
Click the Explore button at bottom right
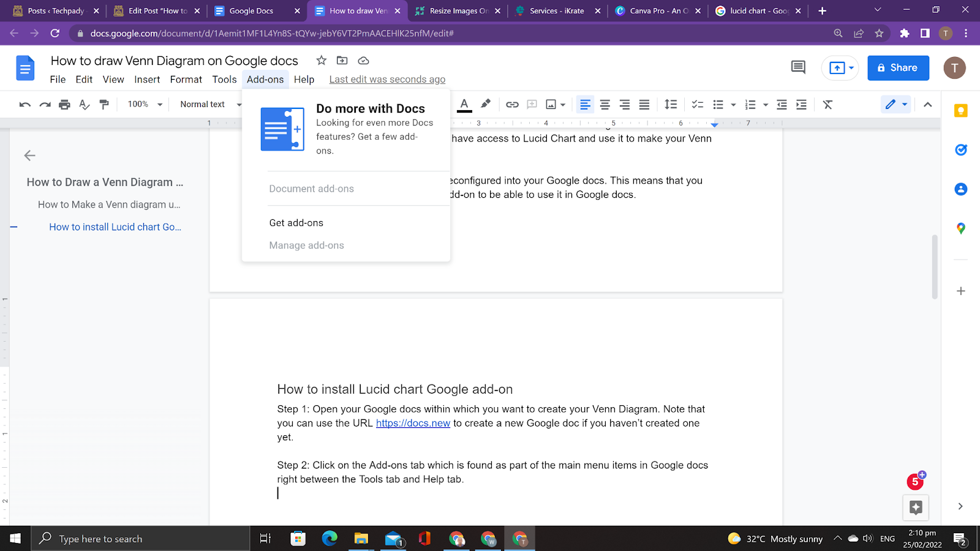point(916,507)
